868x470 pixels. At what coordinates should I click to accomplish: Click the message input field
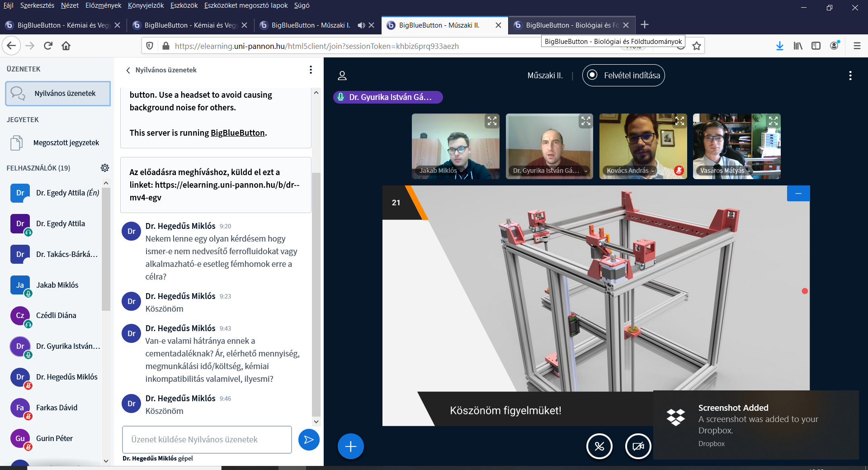coord(207,439)
